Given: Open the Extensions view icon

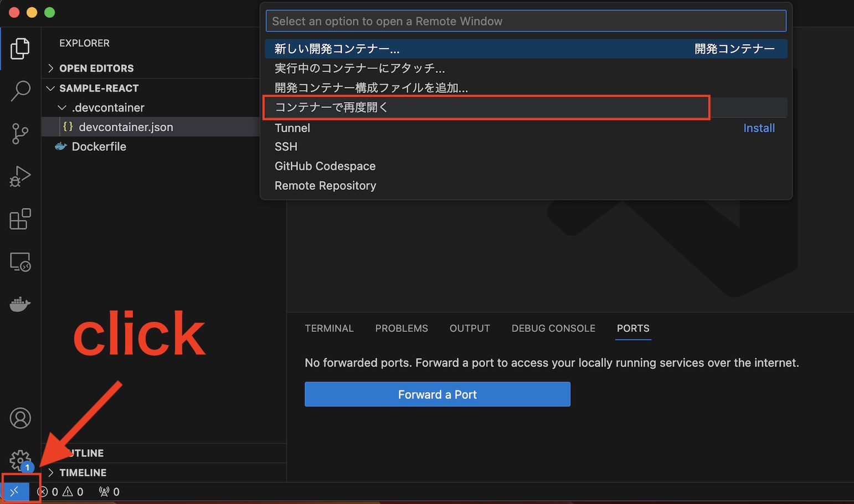Looking at the screenshot, I should 20,219.
